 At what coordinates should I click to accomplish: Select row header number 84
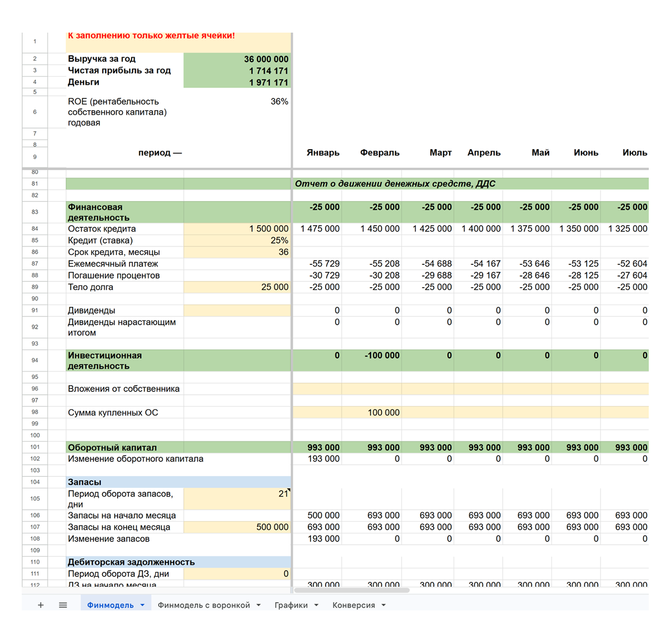[35, 229]
